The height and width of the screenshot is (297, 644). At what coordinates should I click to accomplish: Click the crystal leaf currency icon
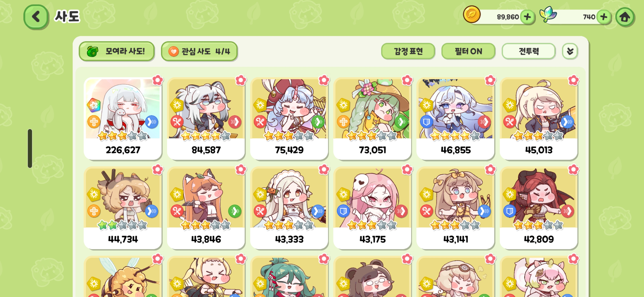click(548, 14)
